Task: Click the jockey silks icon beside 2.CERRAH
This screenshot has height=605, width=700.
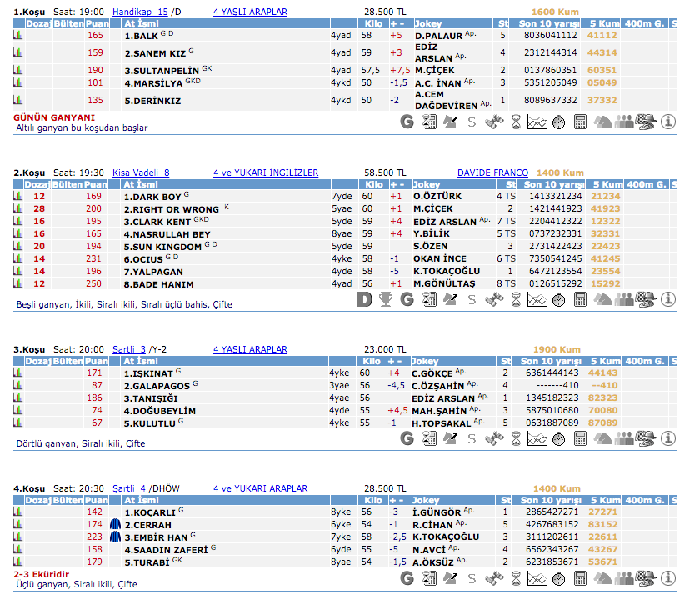Action: 116,525
